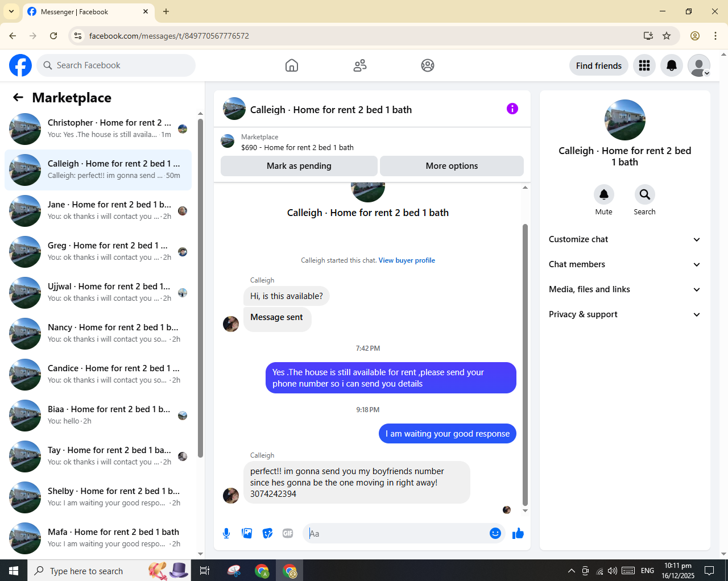Screen dimensions: 728x581
Task: Open Christopher's conversation
Action: (98, 129)
